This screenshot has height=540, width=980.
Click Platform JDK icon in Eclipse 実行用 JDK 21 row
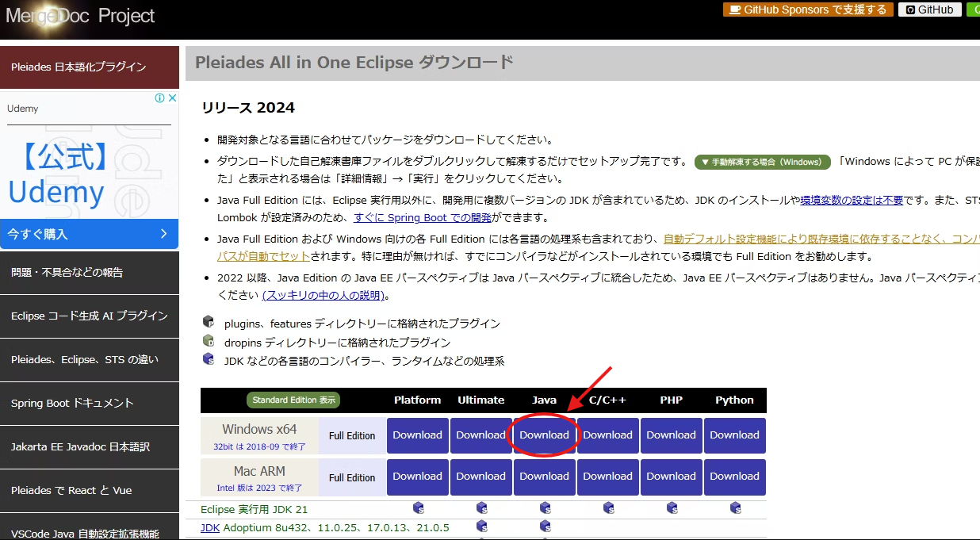418,508
